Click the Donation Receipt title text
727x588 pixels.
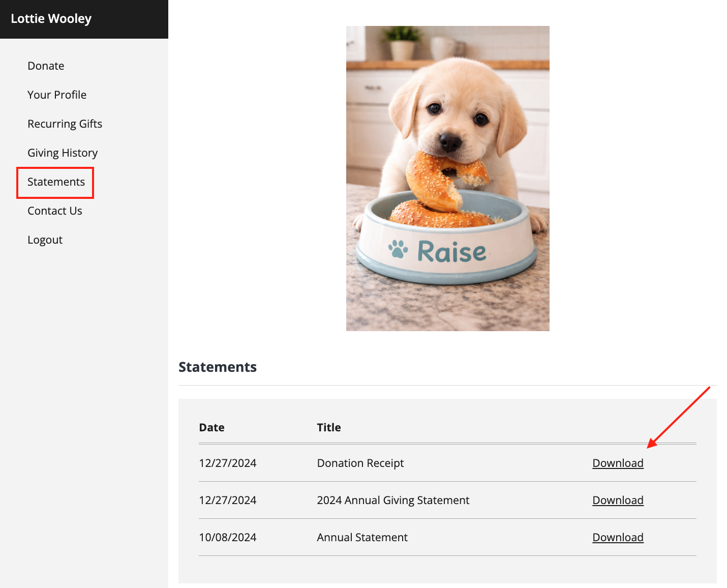click(360, 463)
